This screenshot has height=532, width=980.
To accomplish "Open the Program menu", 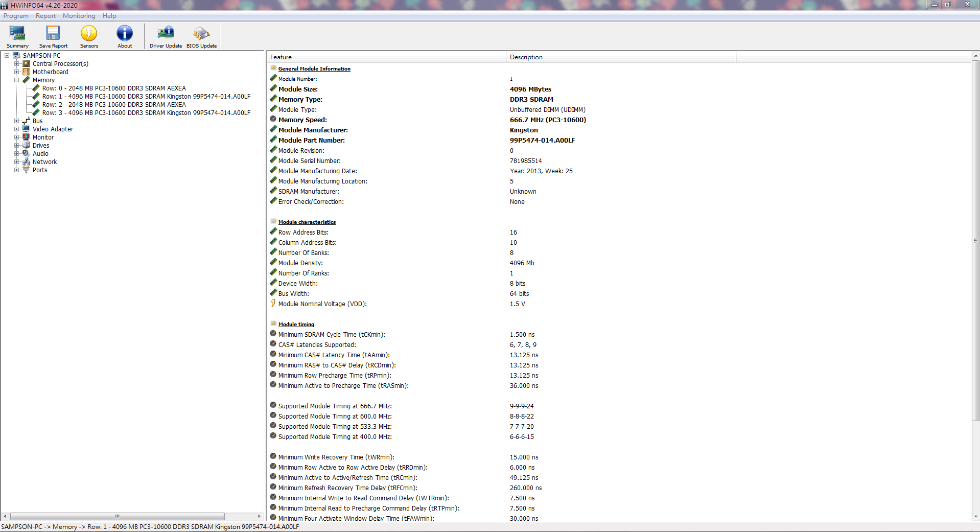I will 16,16.
